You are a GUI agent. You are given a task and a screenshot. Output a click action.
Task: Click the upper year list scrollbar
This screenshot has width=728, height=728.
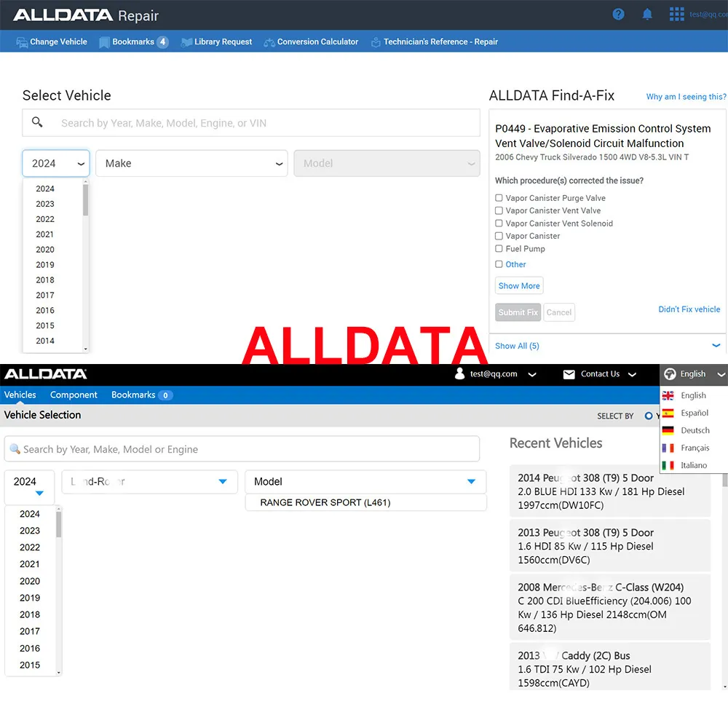[86, 200]
